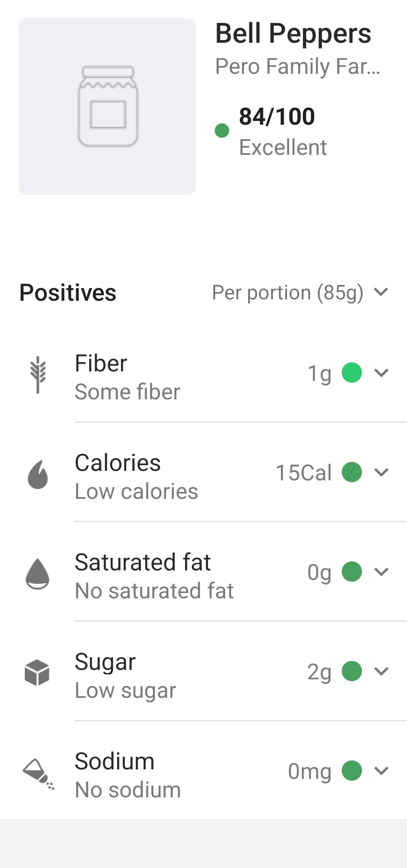Open the Per portion (85g) dropdown
The height and width of the screenshot is (868, 407).
point(300,293)
